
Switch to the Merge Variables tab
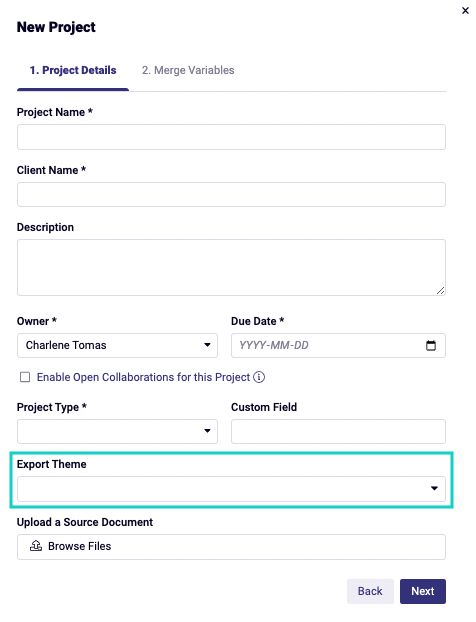pos(188,70)
